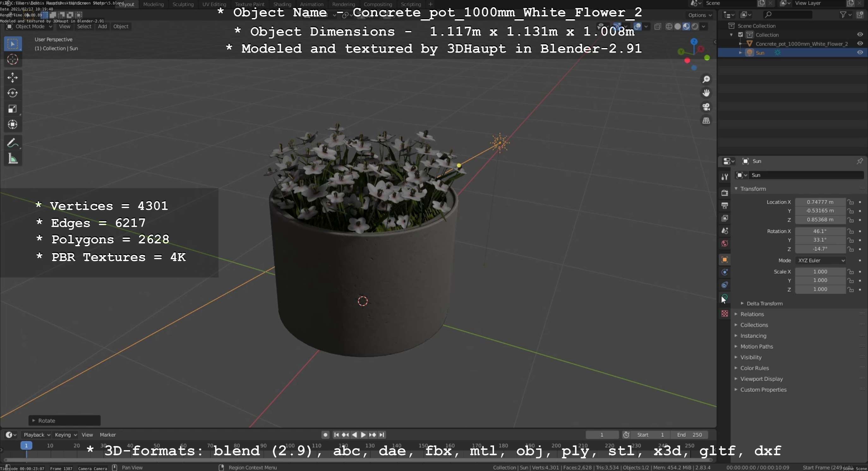The width and height of the screenshot is (868, 471).
Task: Jump to the first frame
Action: (x=336, y=435)
